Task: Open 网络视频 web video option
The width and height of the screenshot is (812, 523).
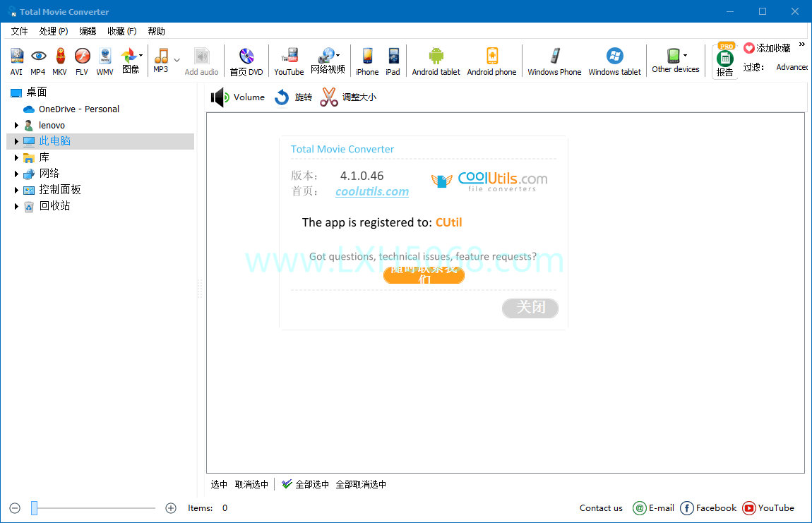Action: pos(328,61)
